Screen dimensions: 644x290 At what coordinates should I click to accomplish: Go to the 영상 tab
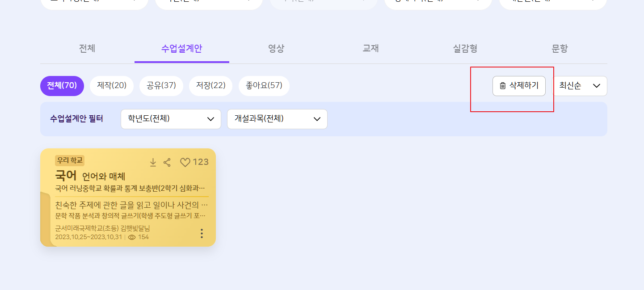tap(276, 48)
